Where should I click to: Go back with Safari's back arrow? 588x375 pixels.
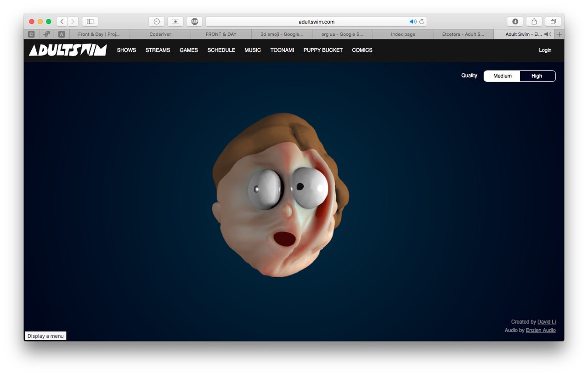tap(62, 22)
